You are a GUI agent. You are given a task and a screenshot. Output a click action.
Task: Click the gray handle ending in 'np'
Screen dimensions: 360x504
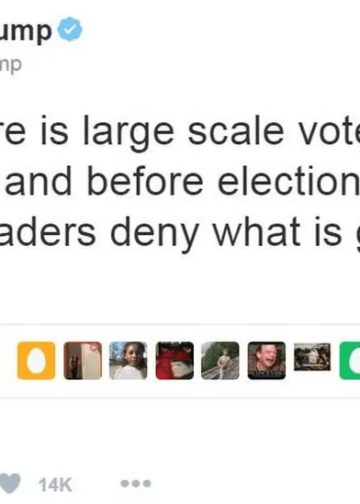point(11,64)
